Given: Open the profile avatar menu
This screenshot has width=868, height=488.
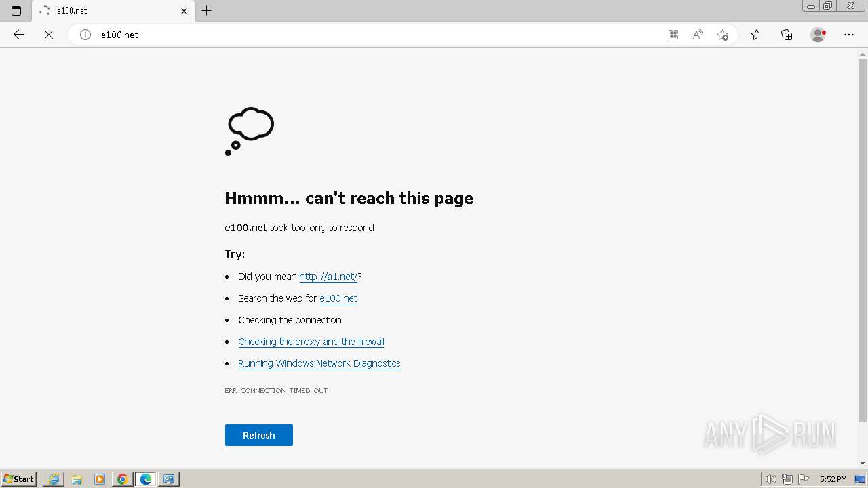Looking at the screenshot, I should (x=818, y=35).
